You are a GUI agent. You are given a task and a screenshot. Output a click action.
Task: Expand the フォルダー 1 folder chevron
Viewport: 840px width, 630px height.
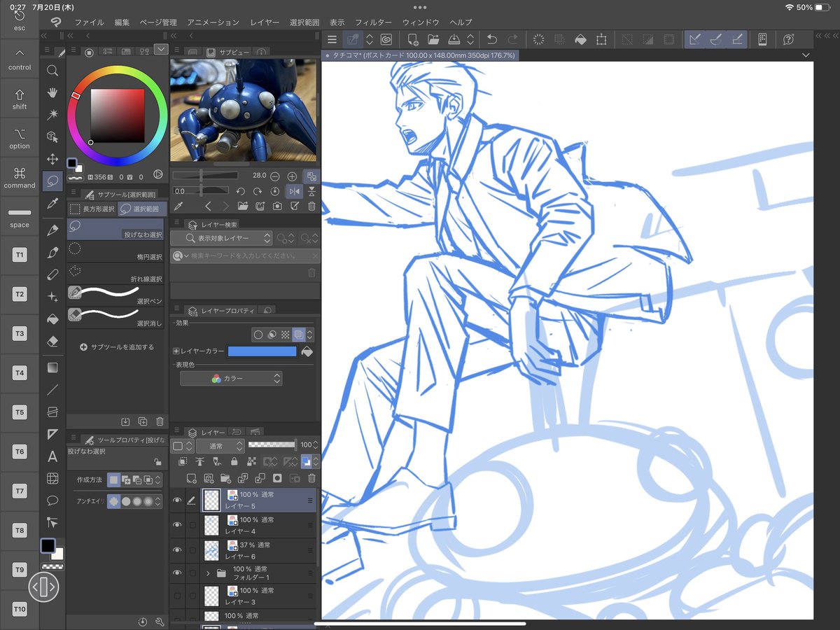(x=208, y=573)
